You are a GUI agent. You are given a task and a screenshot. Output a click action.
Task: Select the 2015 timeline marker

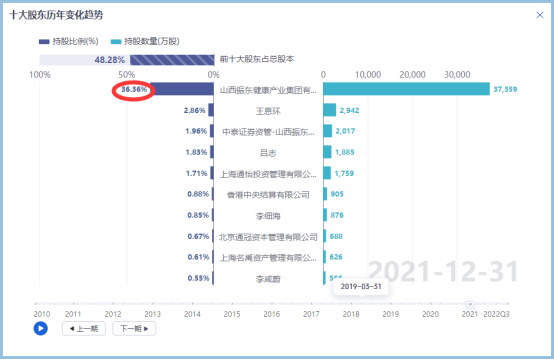coord(232,314)
